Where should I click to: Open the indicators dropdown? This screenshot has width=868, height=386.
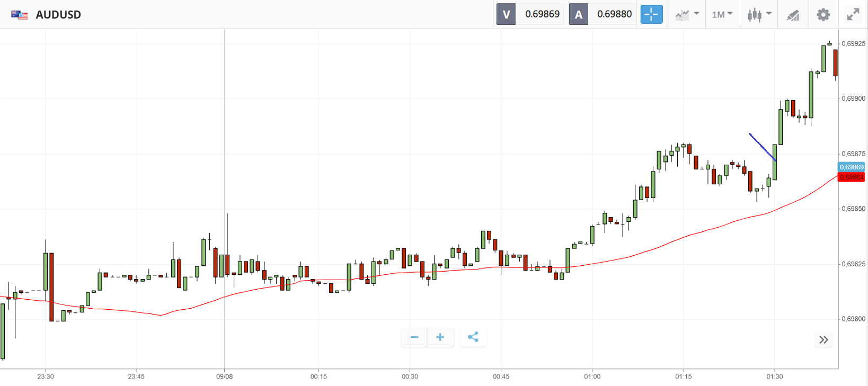(x=687, y=14)
